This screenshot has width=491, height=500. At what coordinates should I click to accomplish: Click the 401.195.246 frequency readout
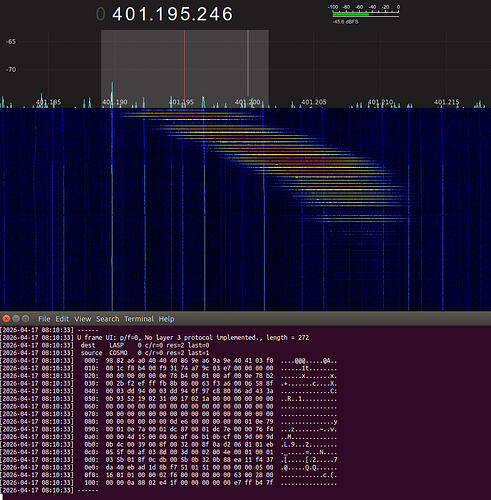[x=172, y=14]
